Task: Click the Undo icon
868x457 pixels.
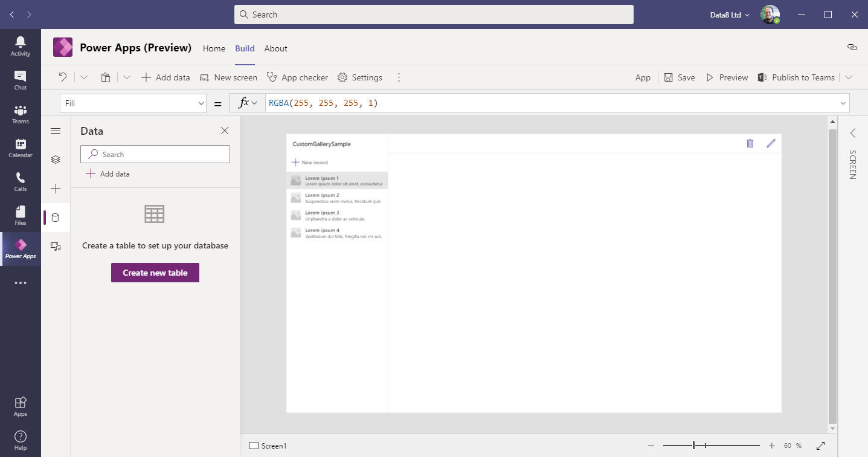Action: click(x=63, y=77)
